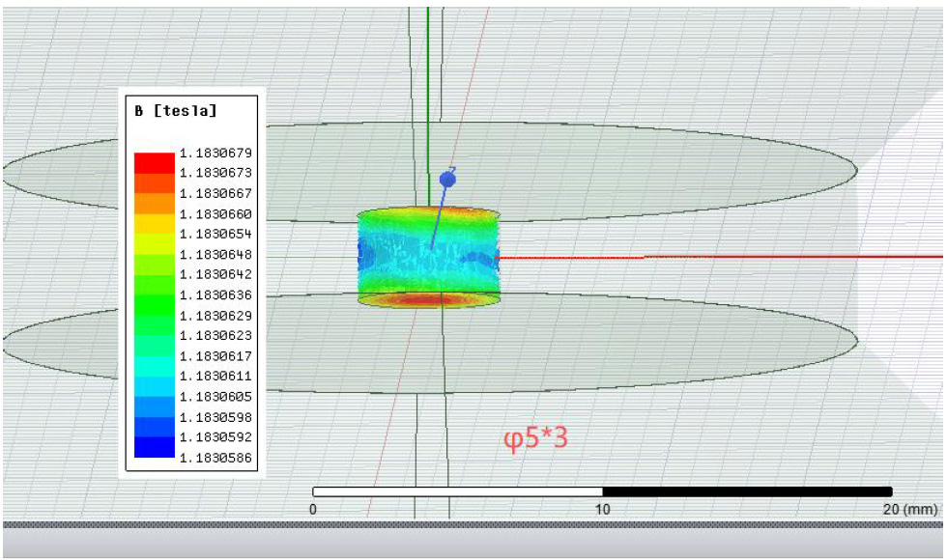Click the white half of scale bar
Viewport: 947px width, 560px height.
458,491
